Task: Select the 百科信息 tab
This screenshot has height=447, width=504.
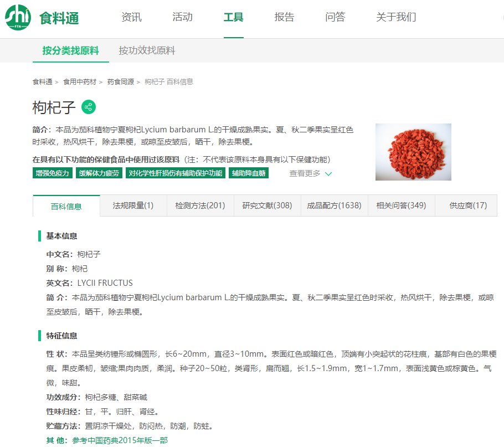Action: point(66,206)
